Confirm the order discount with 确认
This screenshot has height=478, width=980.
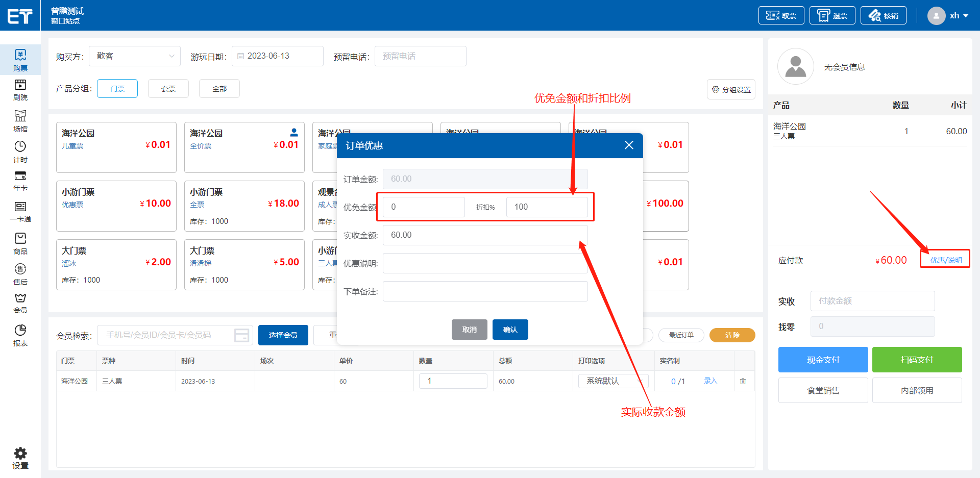(x=510, y=330)
